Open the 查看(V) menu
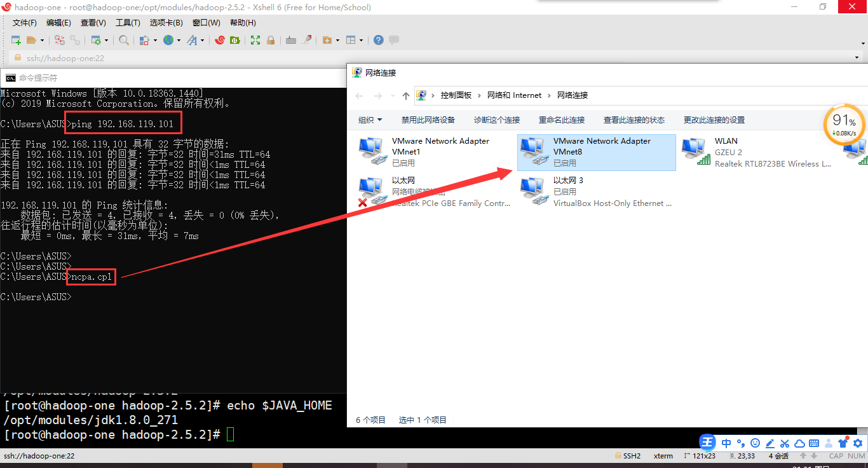Image resolution: width=868 pixels, height=468 pixels. 93,23
